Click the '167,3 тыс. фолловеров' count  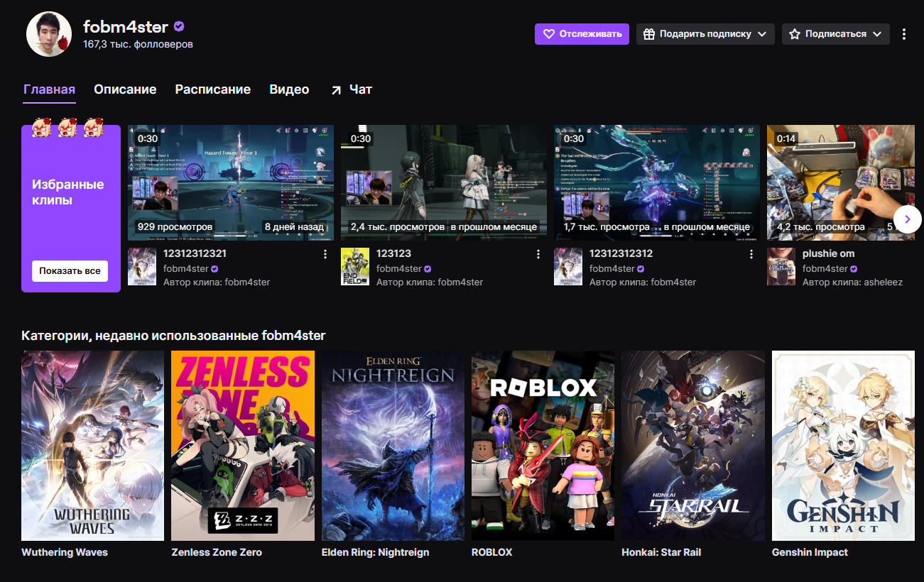click(138, 44)
